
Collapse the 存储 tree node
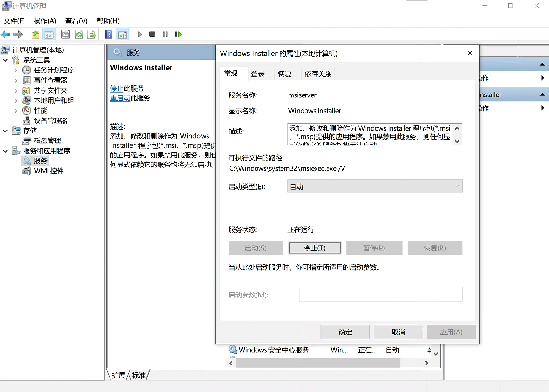(x=5, y=131)
